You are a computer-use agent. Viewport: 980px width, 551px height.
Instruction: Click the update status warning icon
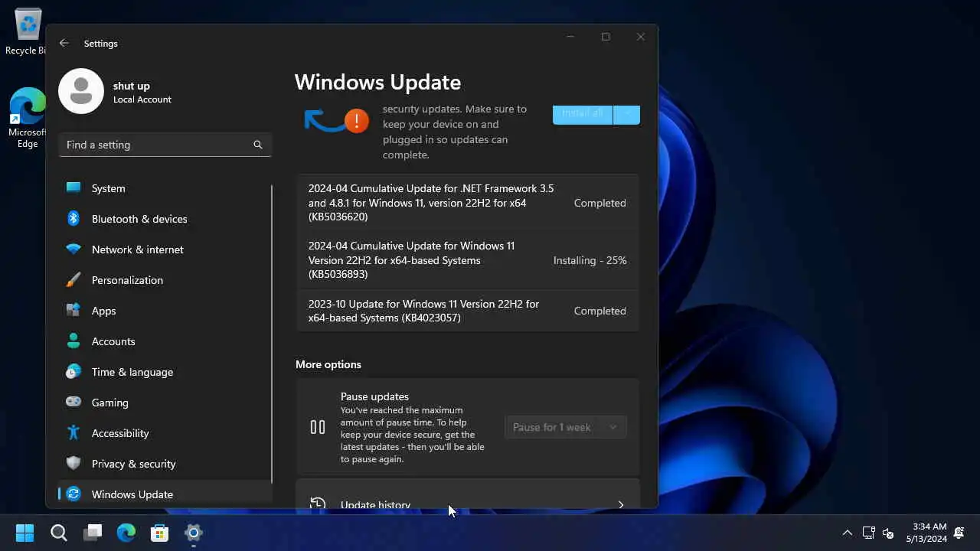(356, 120)
